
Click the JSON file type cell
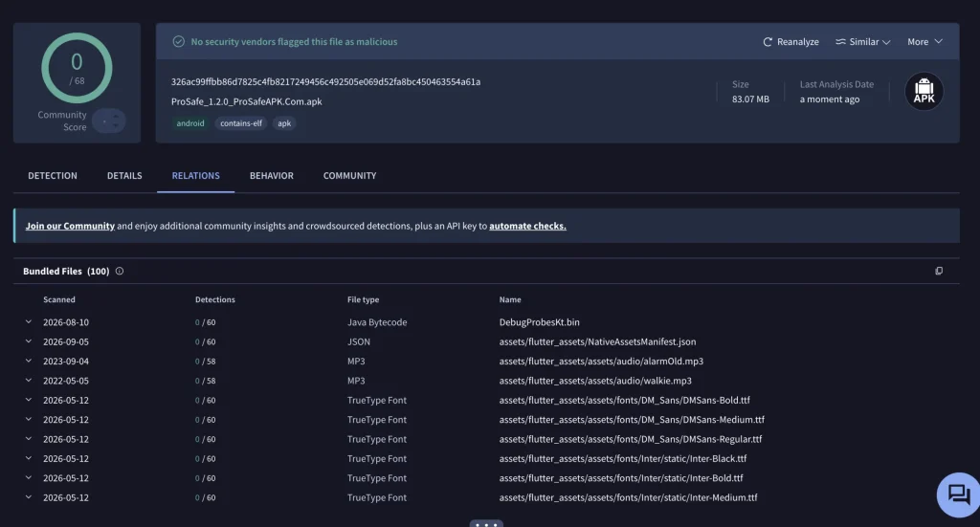pyautogui.click(x=359, y=341)
